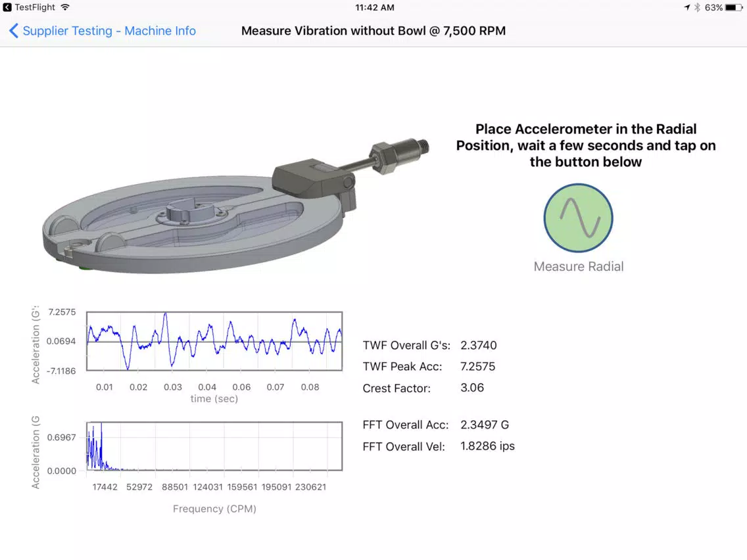Image resolution: width=747 pixels, height=560 pixels.
Task: Tap the Place Accelerometer instruction text
Action: tap(586, 145)
